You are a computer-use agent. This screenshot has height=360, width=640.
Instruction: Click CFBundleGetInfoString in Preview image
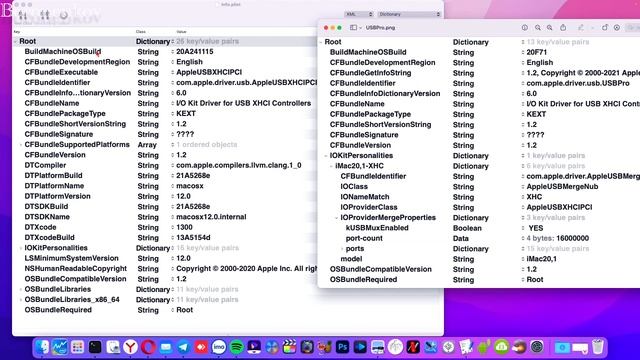(370, 73)
